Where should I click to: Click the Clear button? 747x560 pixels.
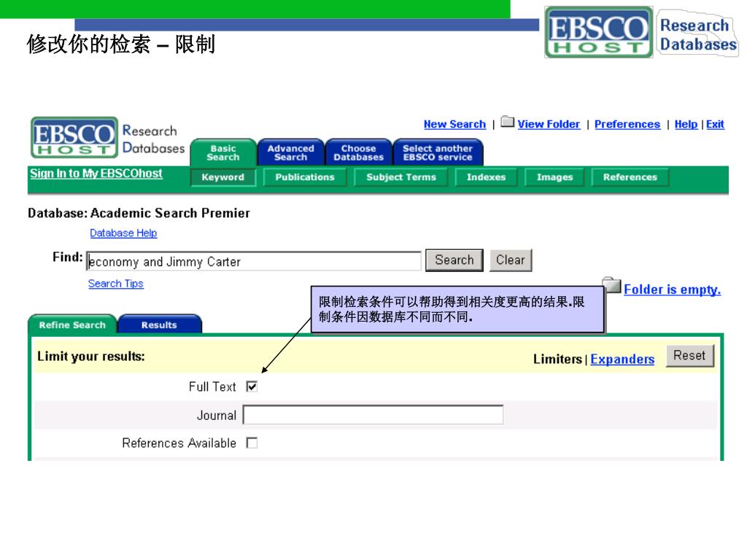[510, 260]
